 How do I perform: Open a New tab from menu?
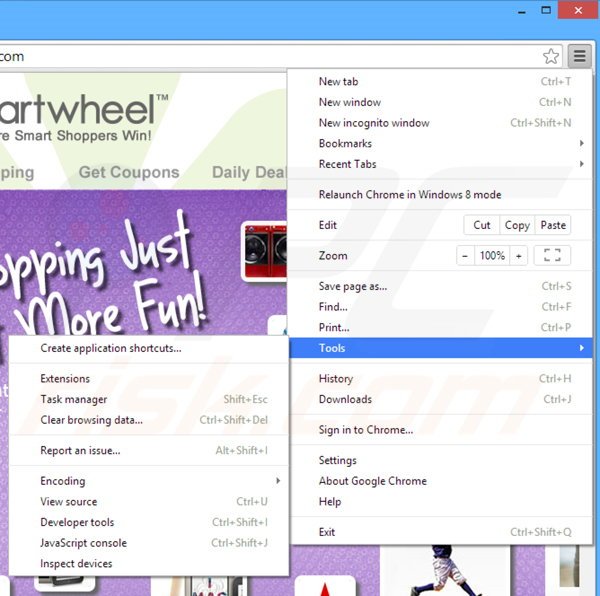440,81
